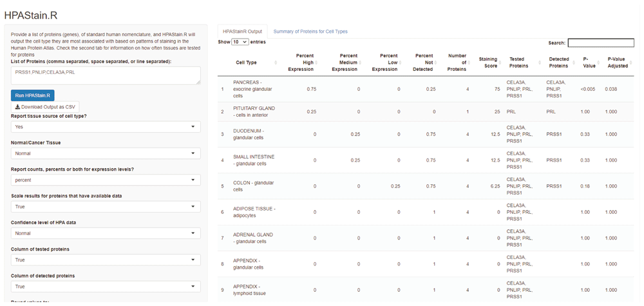Sort by Percent High Expression column
Image resolution: width=644 pixels, height=306 pixels.
click(x=300, y=62)
